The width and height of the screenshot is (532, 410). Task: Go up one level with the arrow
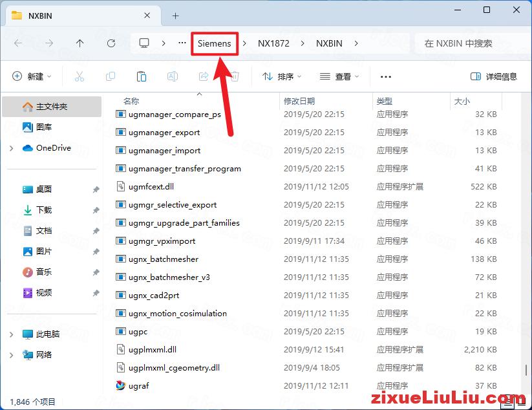pos(79,43)
